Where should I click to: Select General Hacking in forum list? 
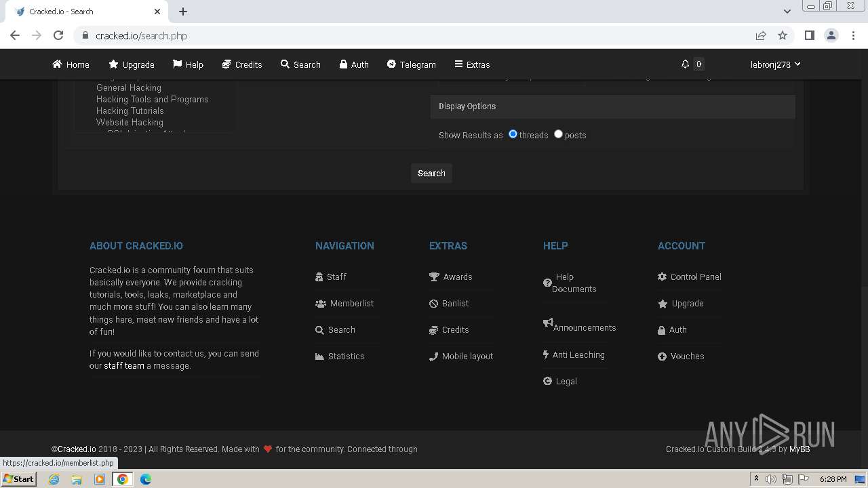[129, 87]
